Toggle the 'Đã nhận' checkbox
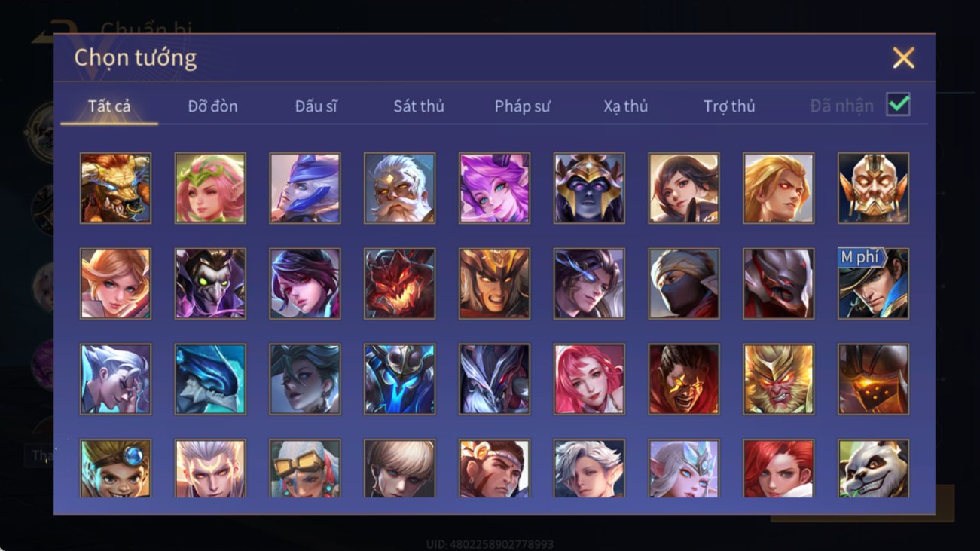Image resolution: width=980 pixels, height=551 pixels. click(898, 105)
